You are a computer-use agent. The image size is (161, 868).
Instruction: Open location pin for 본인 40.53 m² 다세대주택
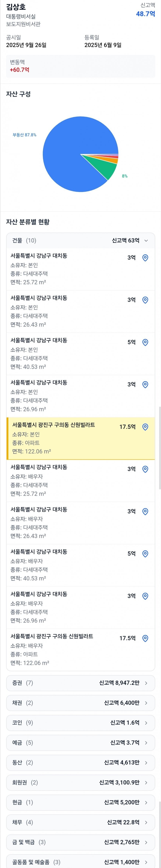(x=145, y=342)
